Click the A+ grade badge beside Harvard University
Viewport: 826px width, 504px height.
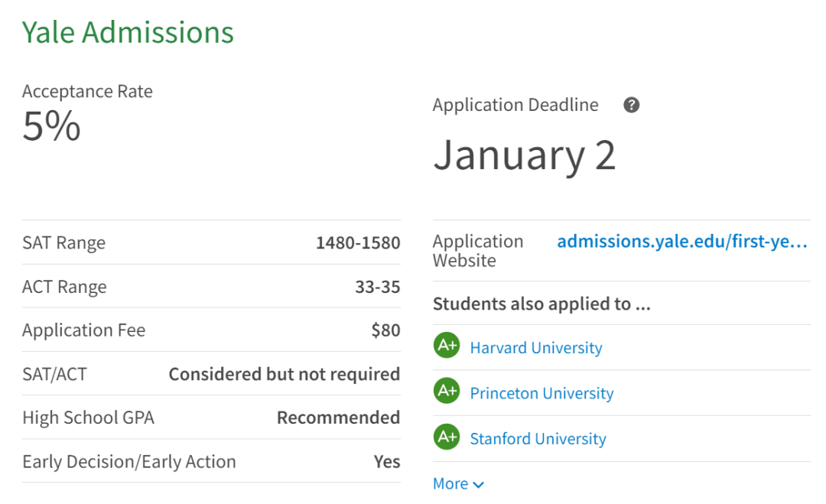446,346
